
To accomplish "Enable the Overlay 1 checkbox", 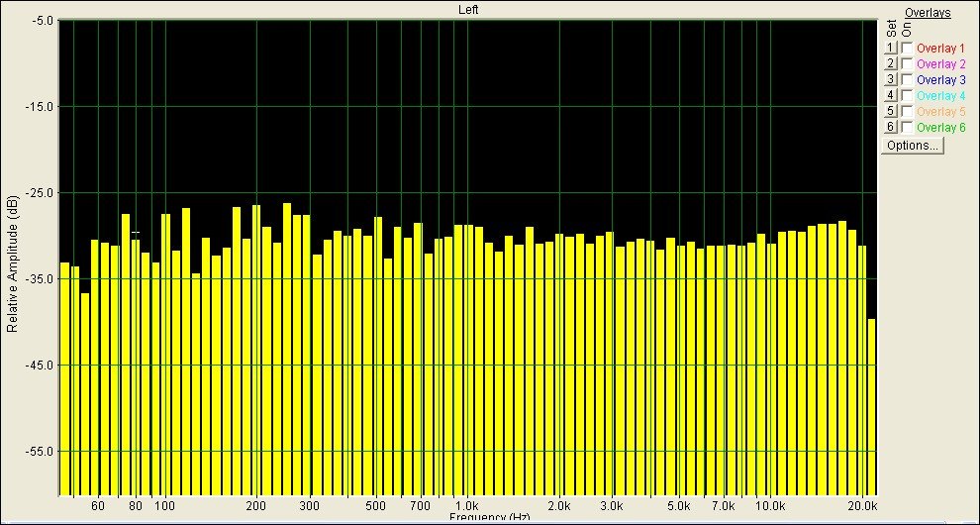I will [907, 48].
